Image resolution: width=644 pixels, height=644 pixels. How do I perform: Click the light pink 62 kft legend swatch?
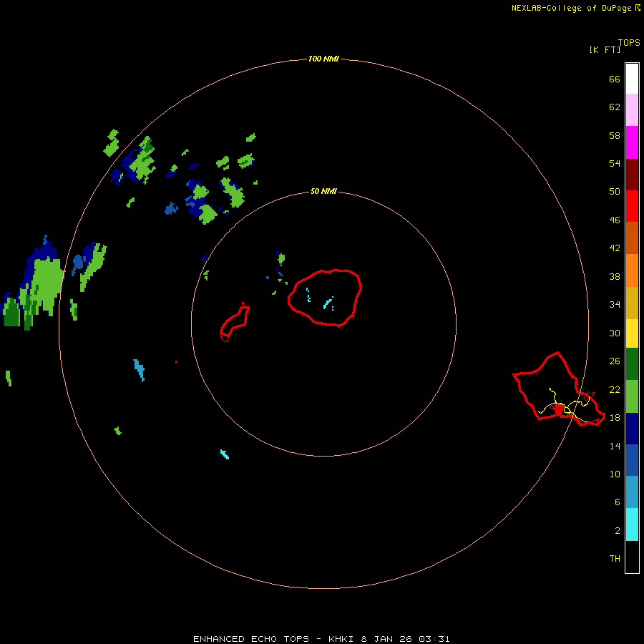[x=632, y=109]
